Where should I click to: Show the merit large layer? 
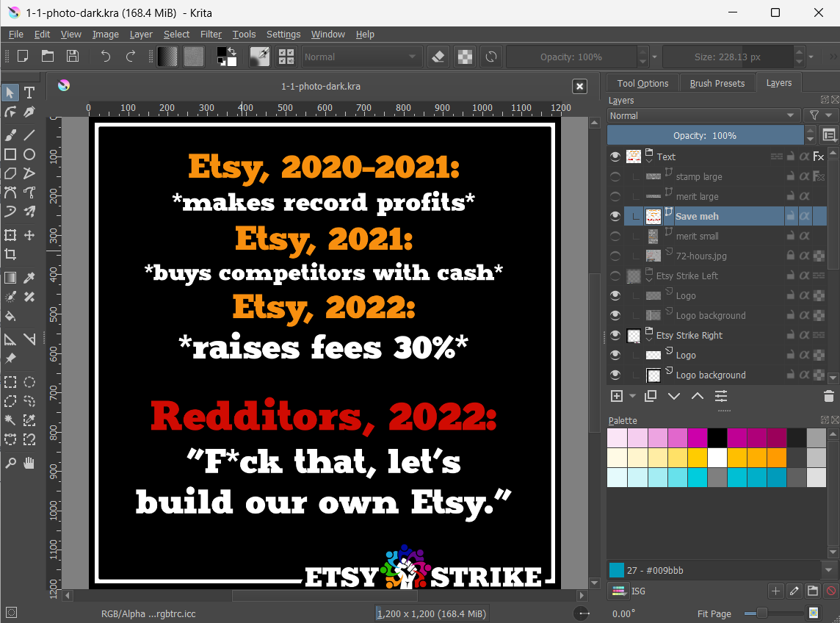pyautogui.click(x=615, y=196)
